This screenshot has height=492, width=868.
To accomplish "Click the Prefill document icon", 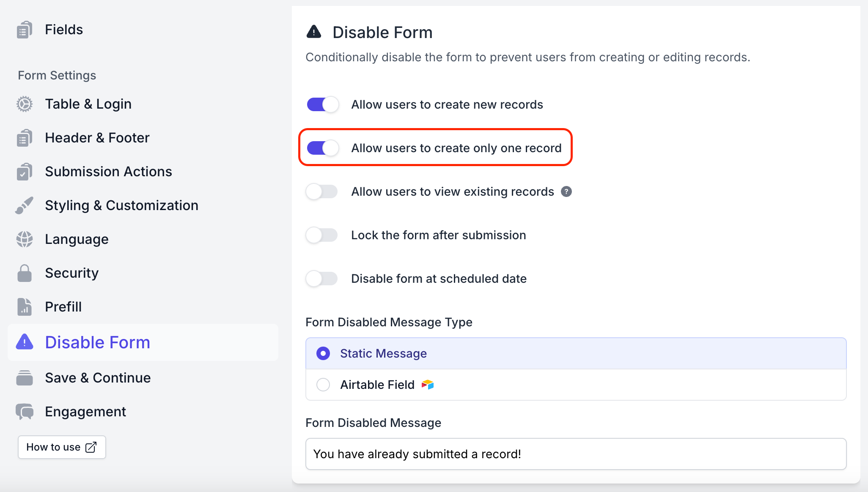I will 25,307.
